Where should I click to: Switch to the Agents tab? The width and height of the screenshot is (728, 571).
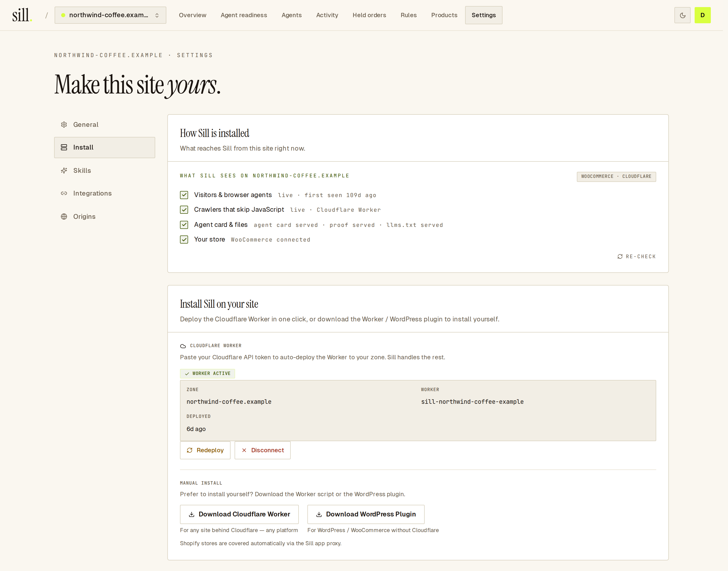[292, 15]
